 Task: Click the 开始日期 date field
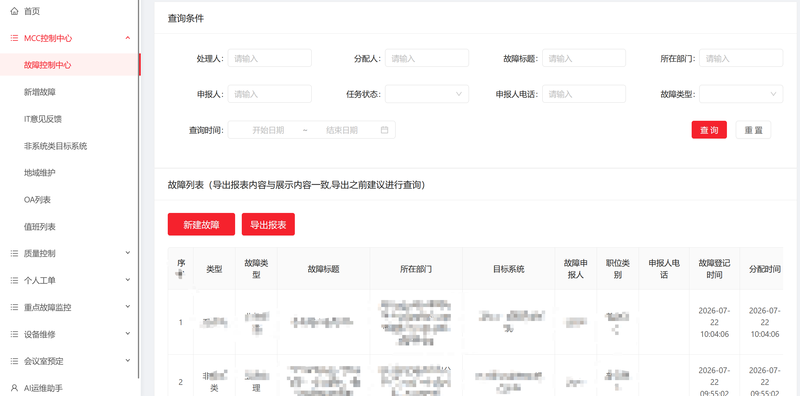268,130
